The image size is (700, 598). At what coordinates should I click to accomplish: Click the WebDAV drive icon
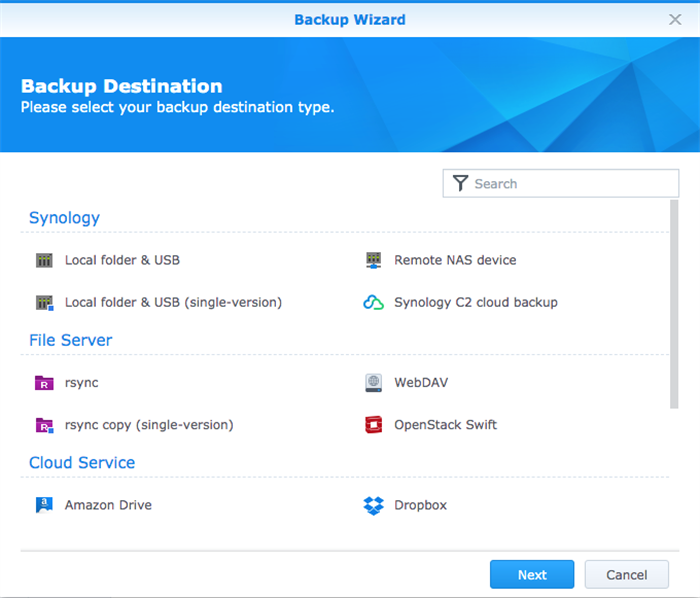click(x=374, y=383)
